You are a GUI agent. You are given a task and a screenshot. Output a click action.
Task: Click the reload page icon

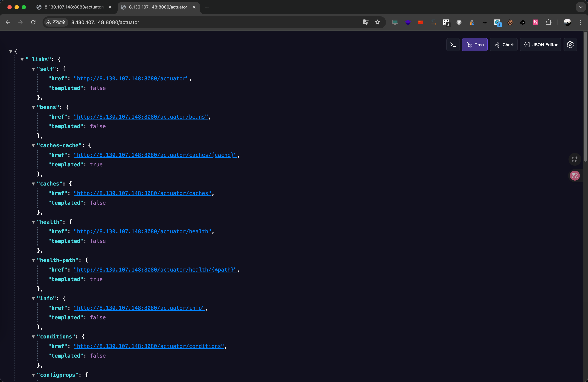tap(33, 22)
